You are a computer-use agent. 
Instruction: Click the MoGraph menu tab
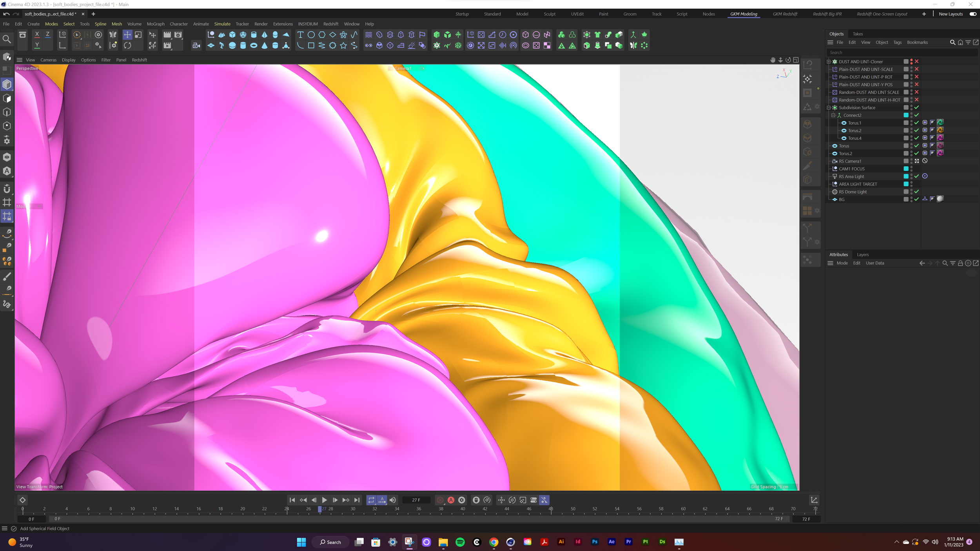[x=156, y=24]
